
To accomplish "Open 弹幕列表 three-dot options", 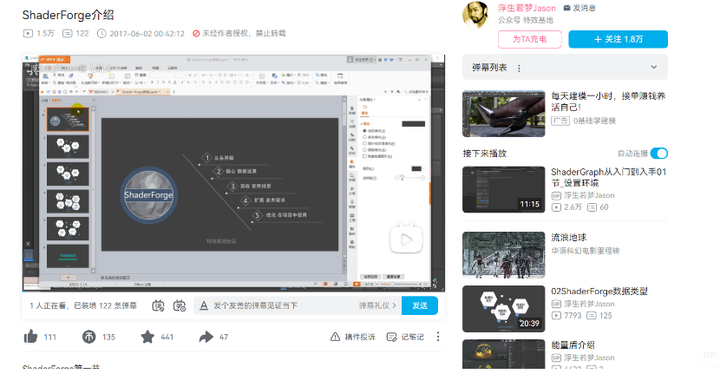I will 519,68.
